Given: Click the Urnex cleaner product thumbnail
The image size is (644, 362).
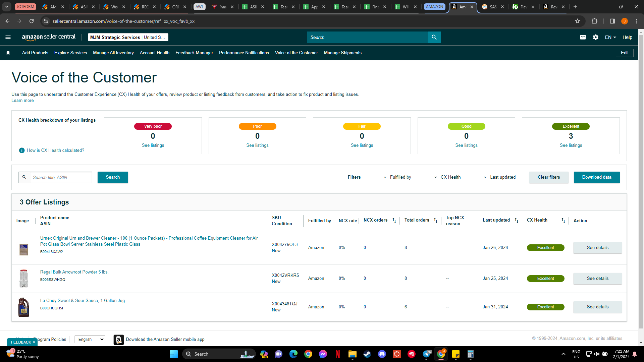Looking at the screenshot, I should click(x=24, y=249).
